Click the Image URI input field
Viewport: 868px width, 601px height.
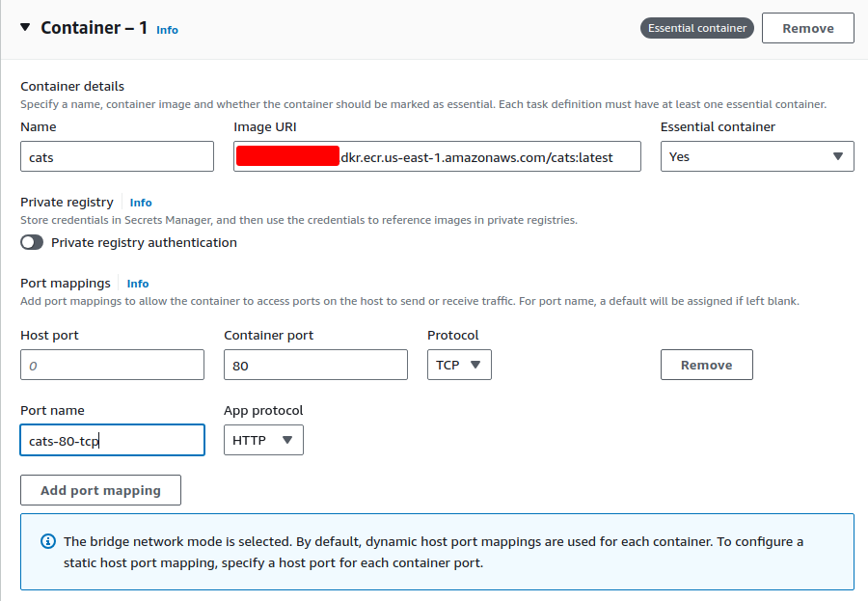(437, 156)
